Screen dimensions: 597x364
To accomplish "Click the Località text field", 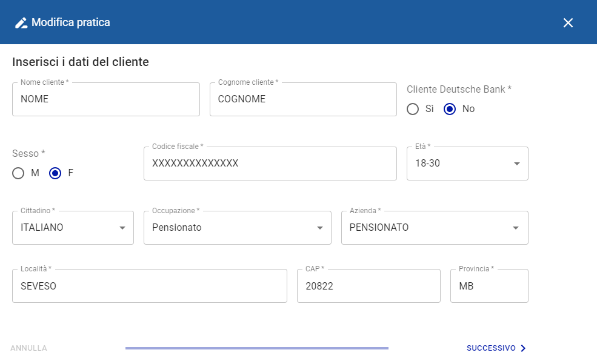I will tap(149, 286).
